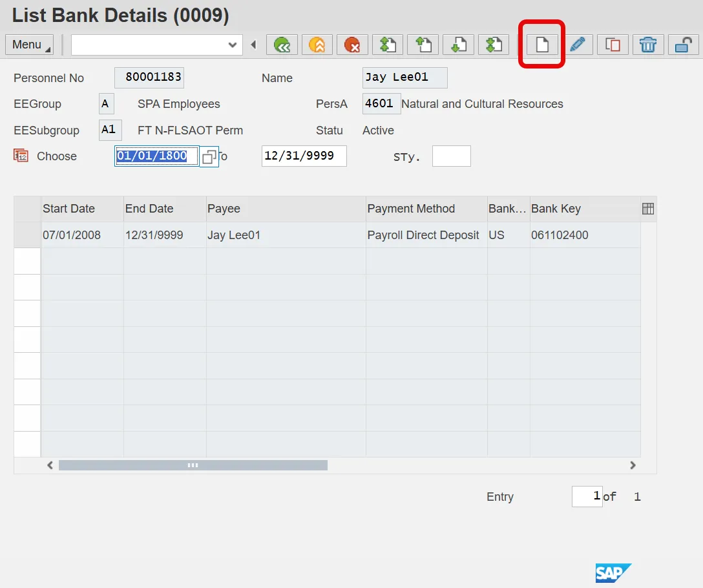The image size is (703, 588).
Task: Click the Create new record icon
Action: 542,45
